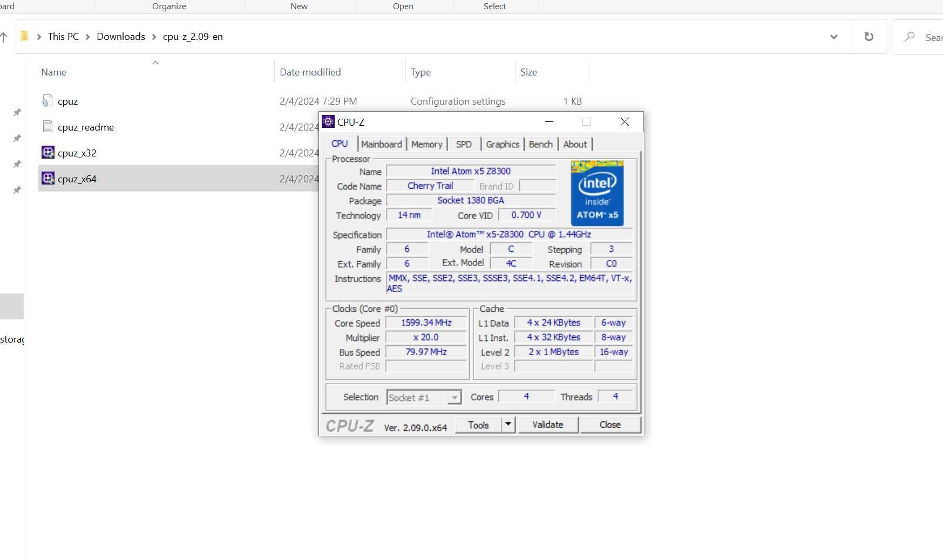Screen dimensions: 943x560
Task: Click the cpuz_x64 application icon
Action: click(x=48, y=178)
